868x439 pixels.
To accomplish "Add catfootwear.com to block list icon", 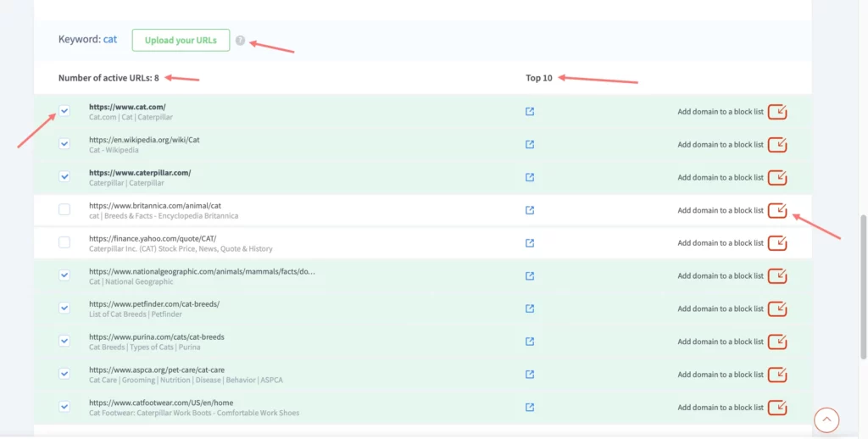I will [x=778, y=407].
